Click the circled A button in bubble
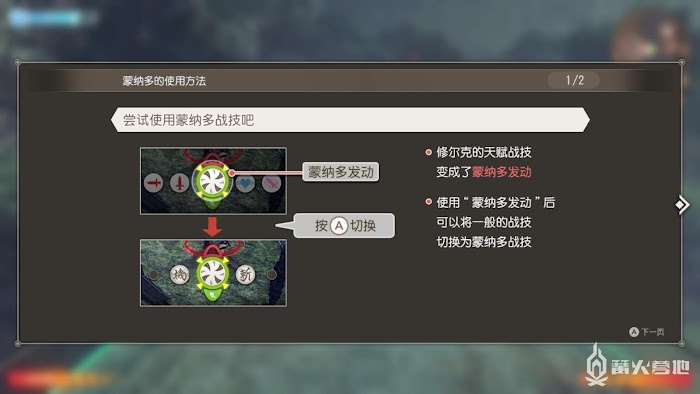The image size is (700, 394). pyautogui.click(x=339, y=226)
